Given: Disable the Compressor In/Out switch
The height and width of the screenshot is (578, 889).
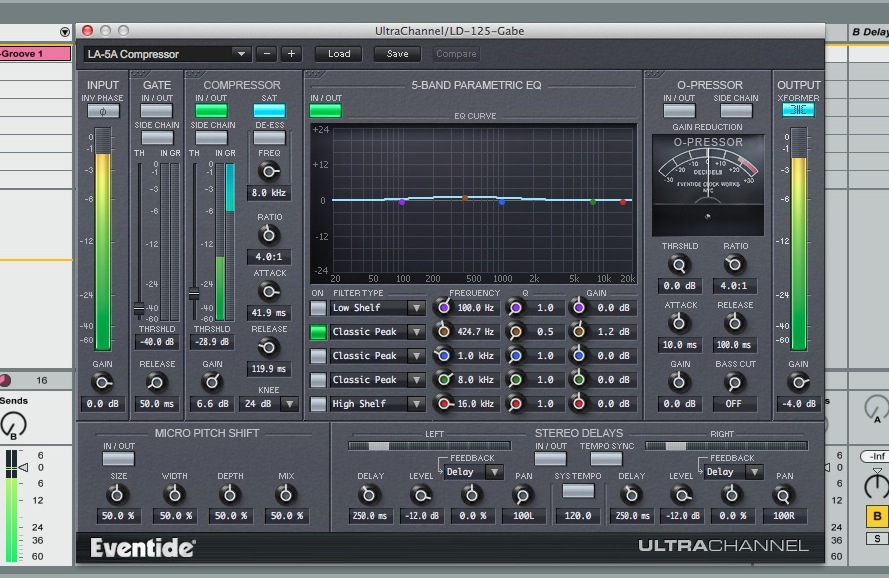Looking at the screenshot, I should pyautogui.click(x=211, y=111).
